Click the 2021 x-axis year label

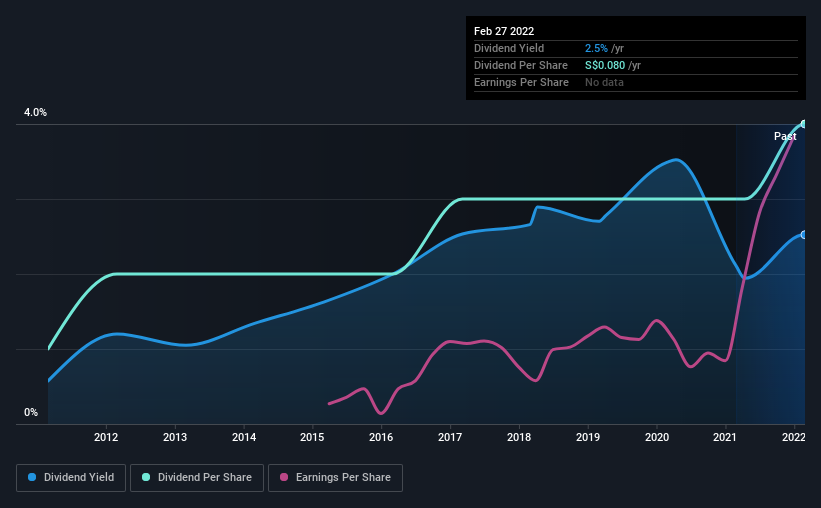726,437
